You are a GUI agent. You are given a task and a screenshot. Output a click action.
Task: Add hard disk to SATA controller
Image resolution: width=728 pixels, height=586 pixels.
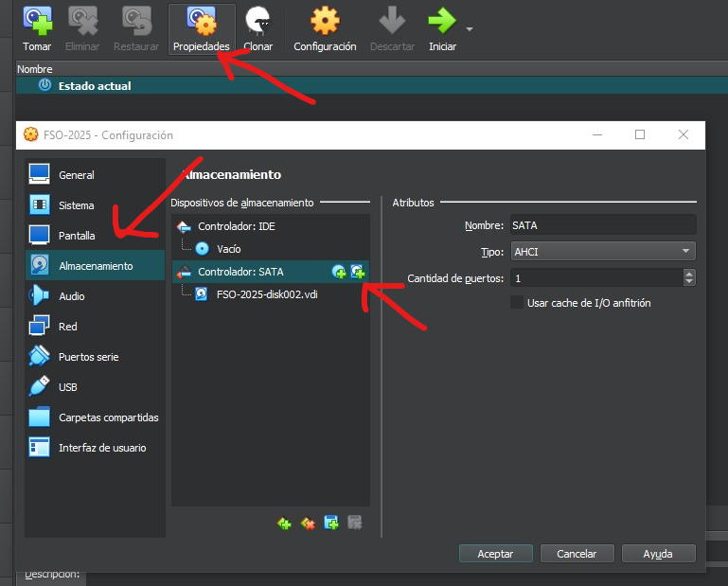357,272
